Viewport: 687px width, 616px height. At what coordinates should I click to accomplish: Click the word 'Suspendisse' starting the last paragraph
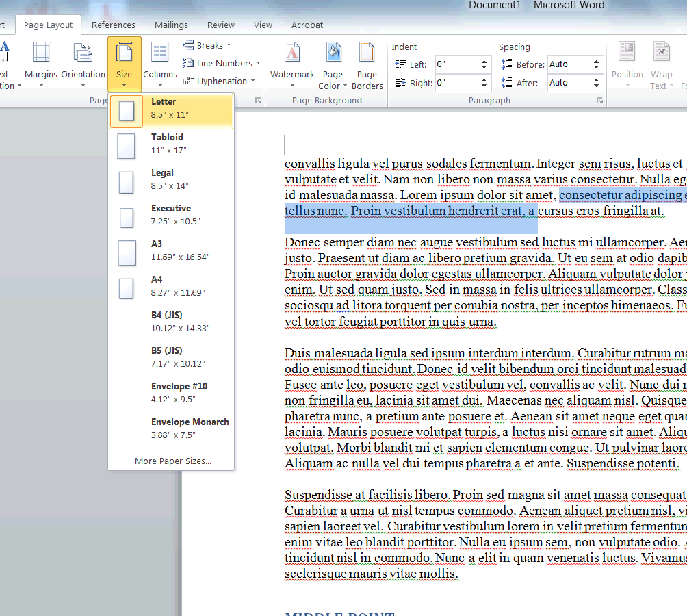(x=317, y=495)
